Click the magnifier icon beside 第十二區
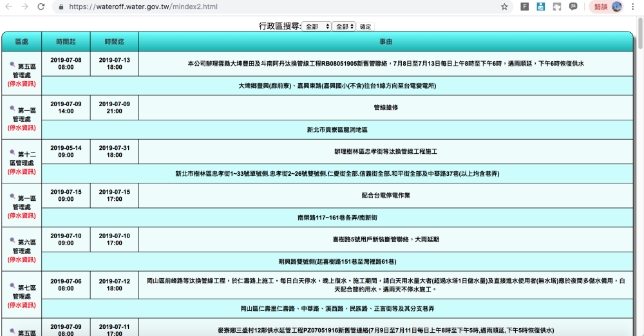This screenshot has width=644, height=336. (12, 154)
